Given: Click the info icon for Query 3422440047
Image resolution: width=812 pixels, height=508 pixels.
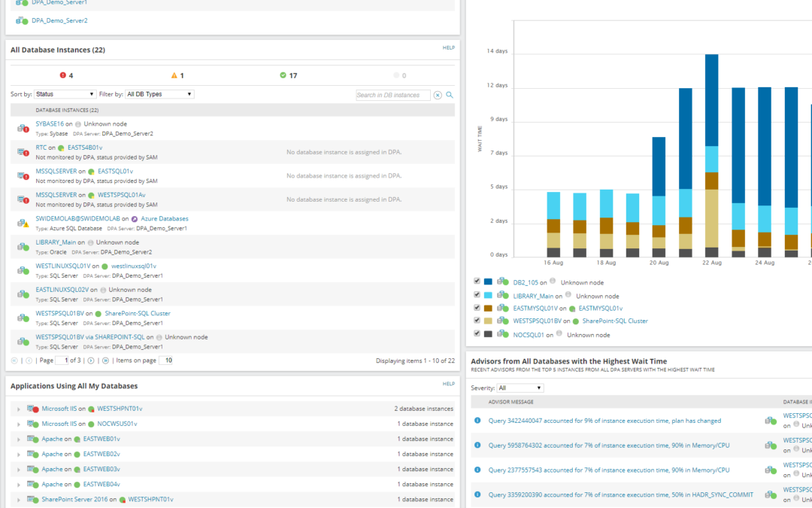Looking at the screenshot, I should tap(477, 421).
